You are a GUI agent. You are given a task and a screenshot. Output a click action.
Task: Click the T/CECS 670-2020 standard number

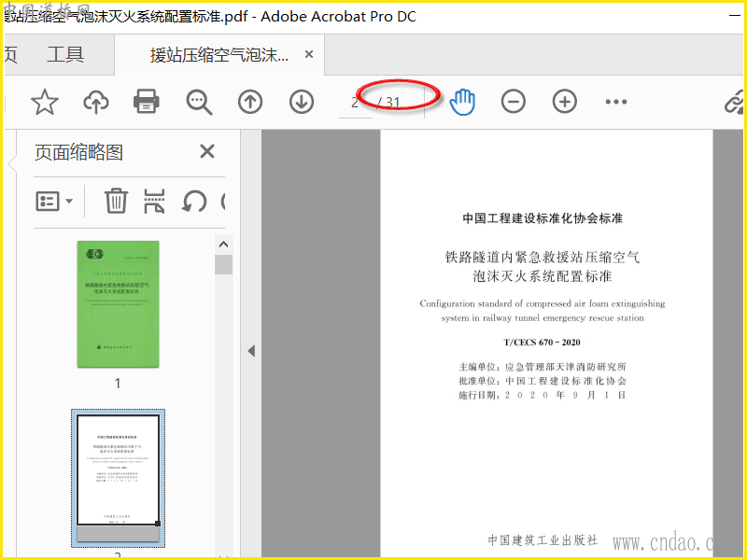(x=543, y=342)
